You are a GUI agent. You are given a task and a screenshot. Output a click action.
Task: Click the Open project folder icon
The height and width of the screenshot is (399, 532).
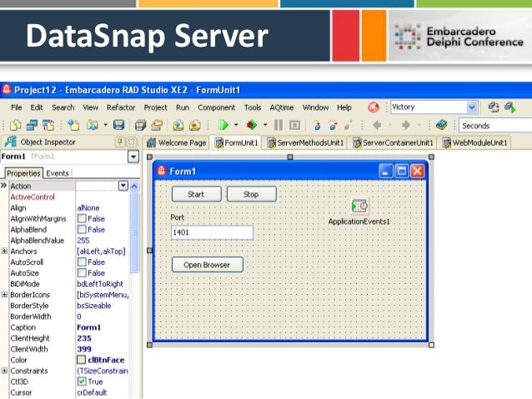92,126
